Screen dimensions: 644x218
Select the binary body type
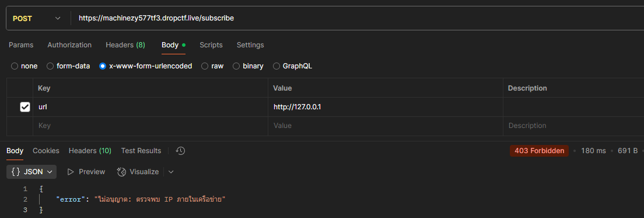(x=248, y=66)
